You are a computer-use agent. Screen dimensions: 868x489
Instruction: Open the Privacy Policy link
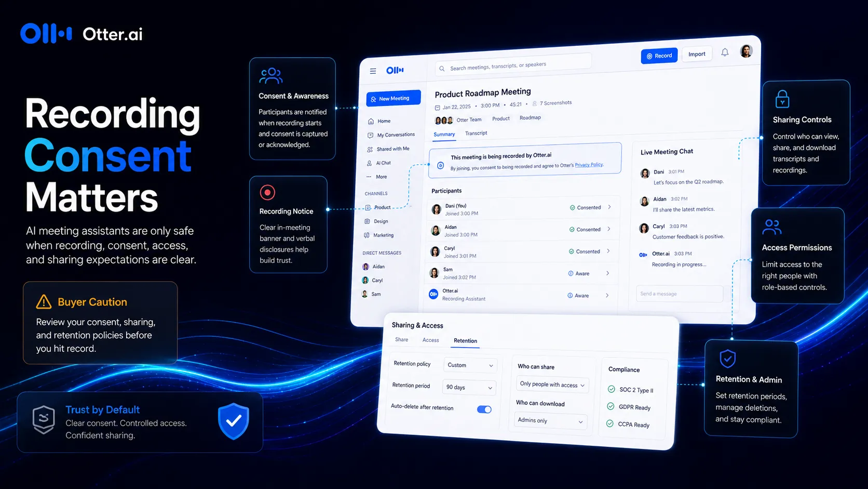(x=589, y=165)
